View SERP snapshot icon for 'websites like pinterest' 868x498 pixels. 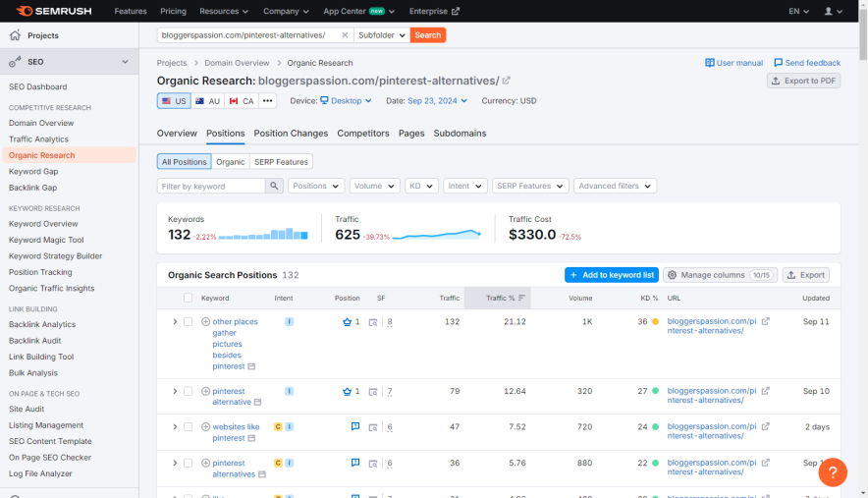pyautogui.click(x=373, y=427)
